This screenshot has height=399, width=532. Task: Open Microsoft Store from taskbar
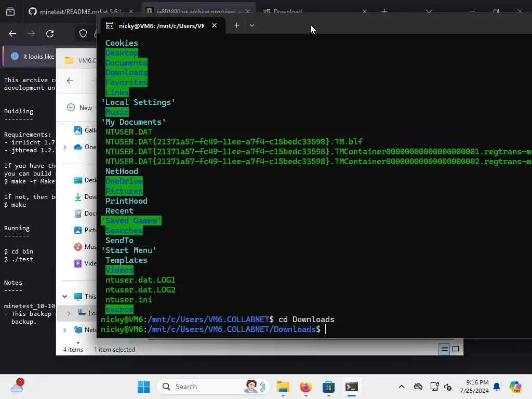click(x=328, y=387)
